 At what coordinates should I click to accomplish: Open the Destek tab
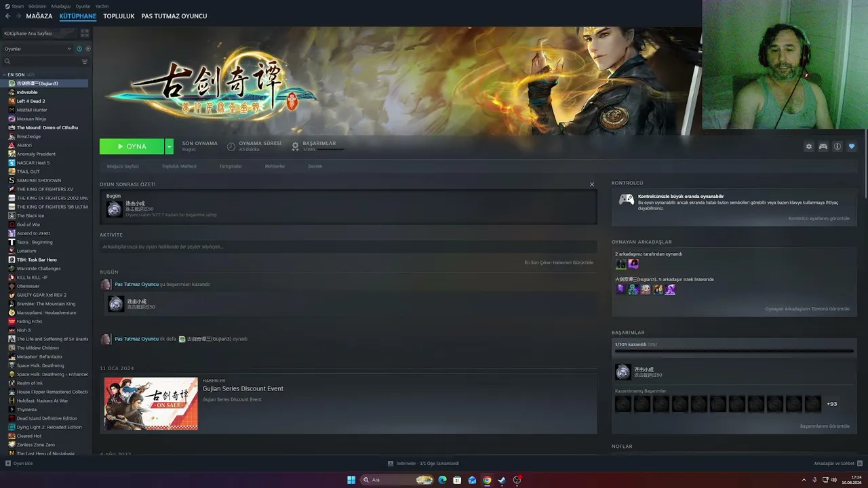tap(315, 166)
